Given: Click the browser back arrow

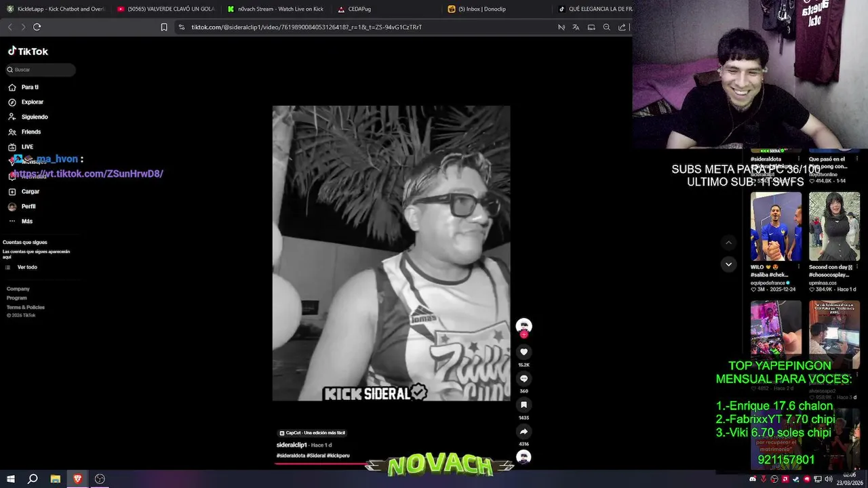Looking at the screenshot, I should click(9, 27).
